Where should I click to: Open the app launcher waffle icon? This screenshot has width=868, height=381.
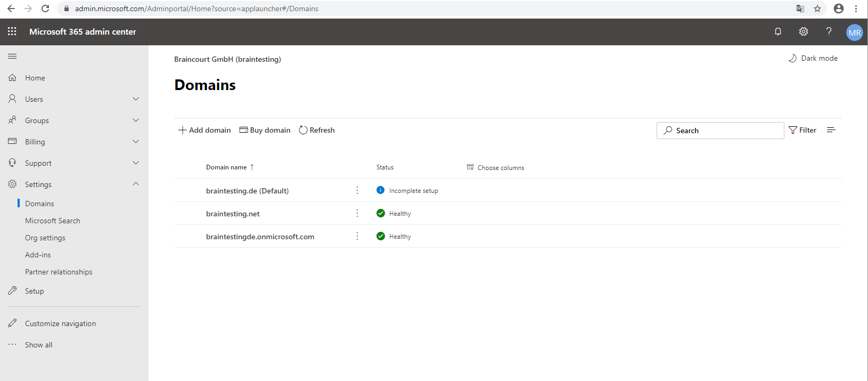12,31
